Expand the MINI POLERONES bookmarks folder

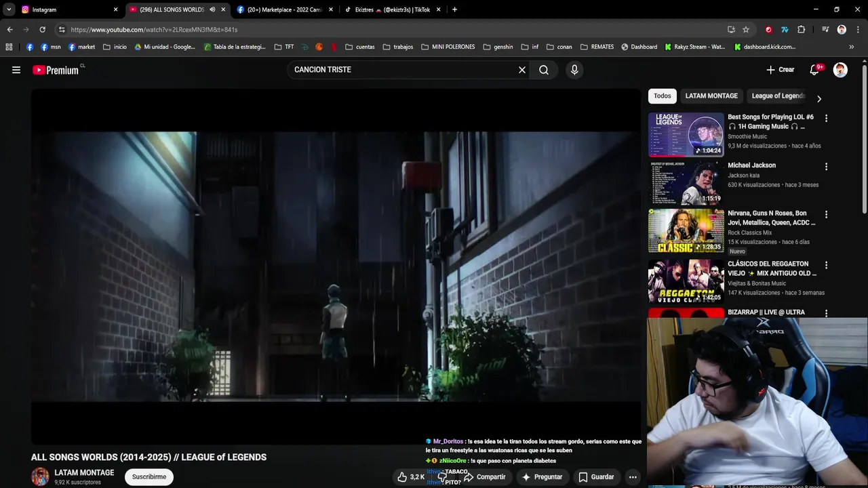point(448,47)
